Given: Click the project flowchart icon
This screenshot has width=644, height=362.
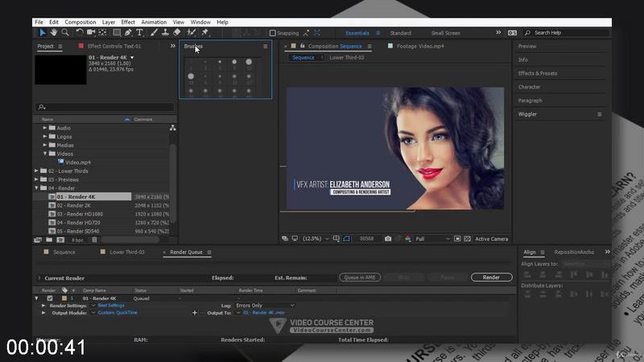Looking at the screenshot, I should (172, 128).
